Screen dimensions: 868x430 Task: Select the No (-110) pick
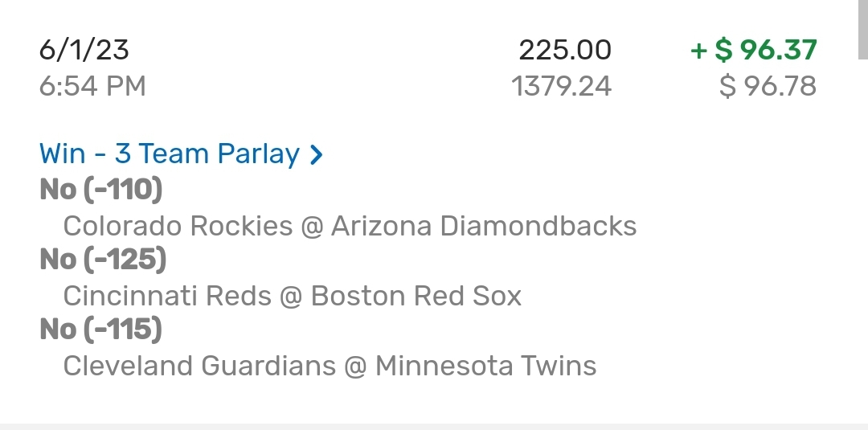[x=101, y=190]
